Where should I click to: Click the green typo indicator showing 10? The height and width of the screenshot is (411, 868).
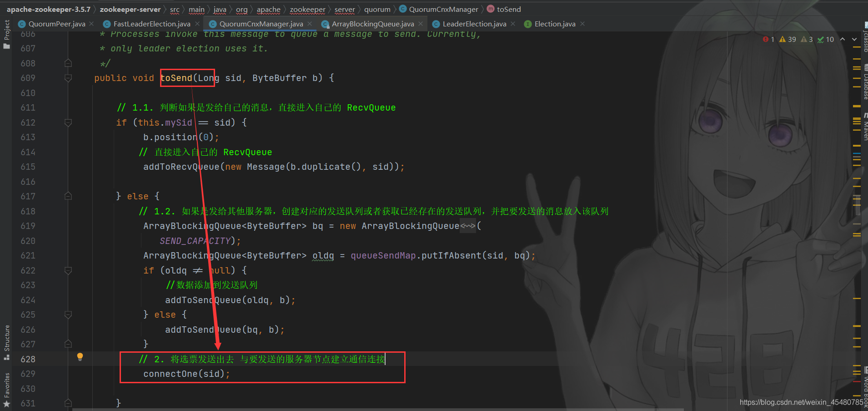coord(825,39)
